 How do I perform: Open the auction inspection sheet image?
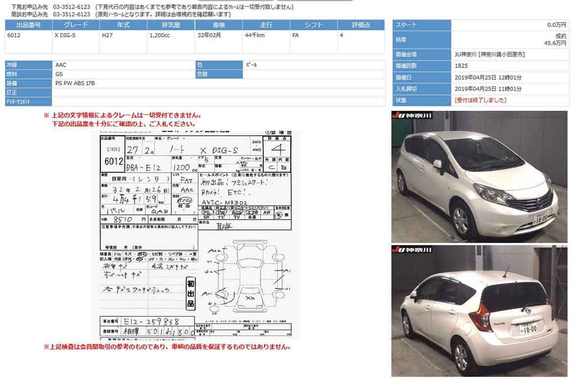197,236
